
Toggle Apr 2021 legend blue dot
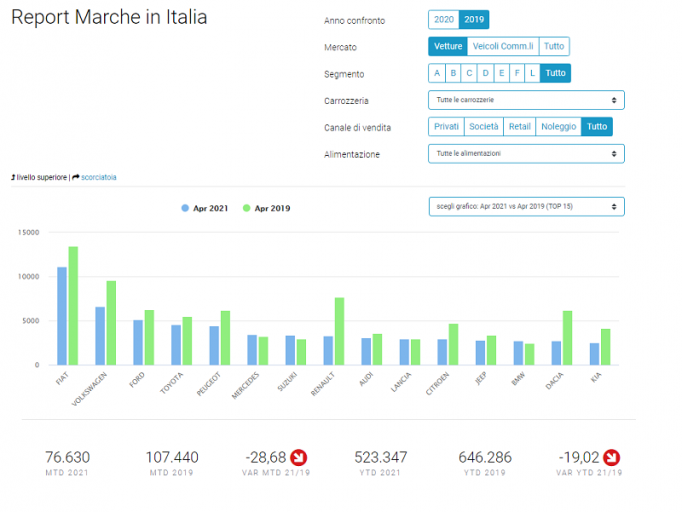click(x=185, y=208)
